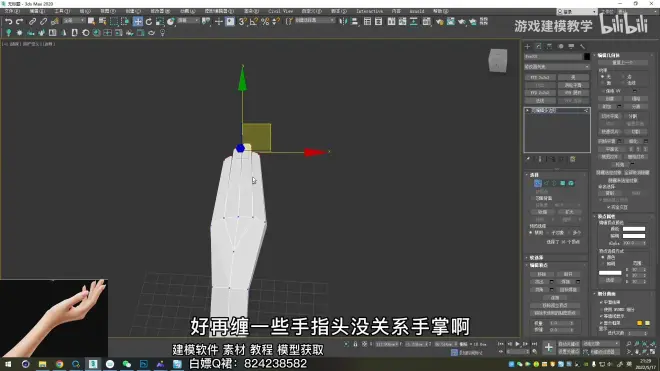Toggle the Show Cage checkbox
The image size is (660, 371).
point(601,323)
